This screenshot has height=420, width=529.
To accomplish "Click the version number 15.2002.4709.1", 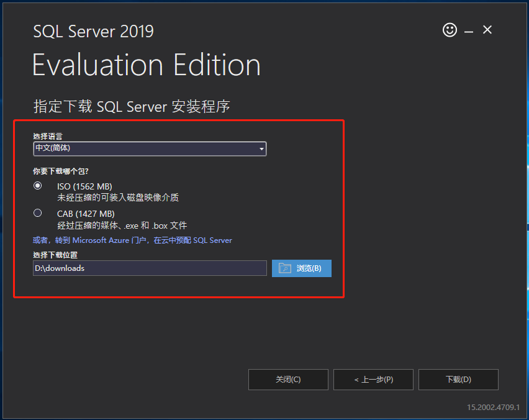I will coord(493,408).
